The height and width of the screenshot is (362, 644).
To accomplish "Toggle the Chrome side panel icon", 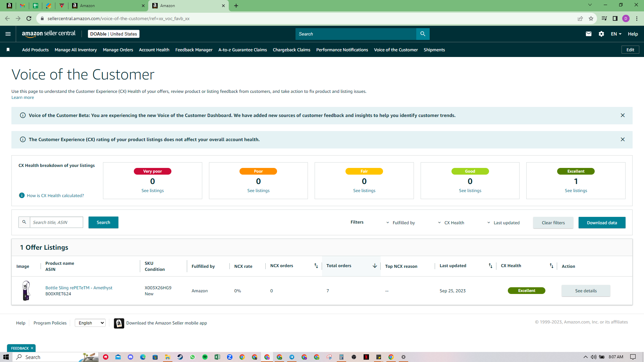I will 615,18.
